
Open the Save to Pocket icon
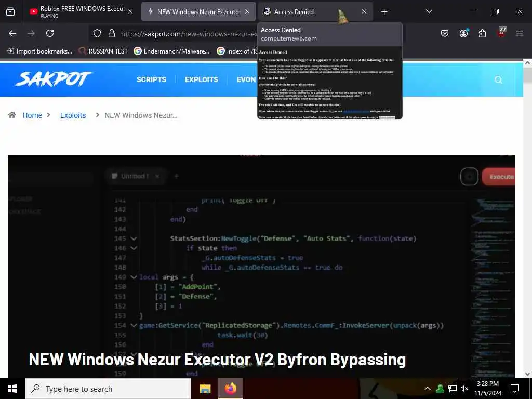445,33
